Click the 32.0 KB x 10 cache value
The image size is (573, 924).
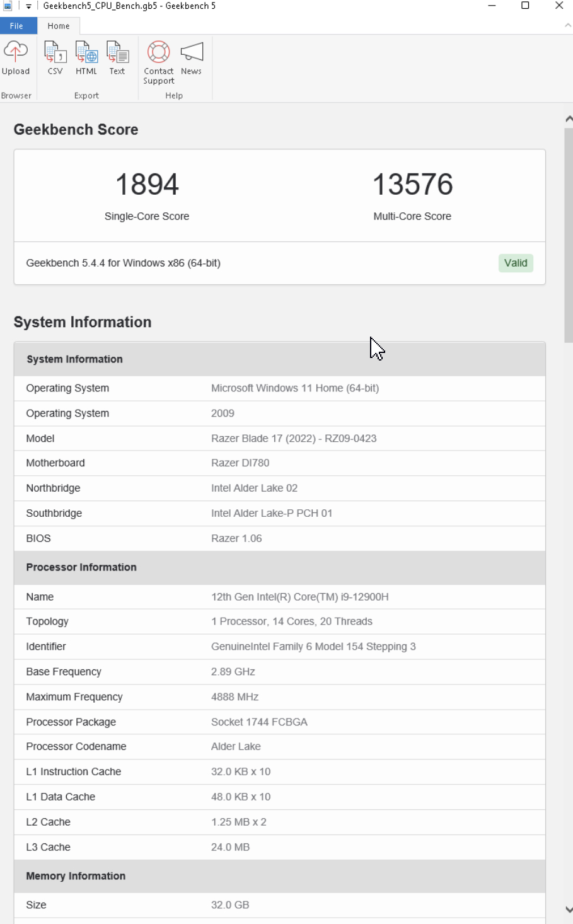241,771
